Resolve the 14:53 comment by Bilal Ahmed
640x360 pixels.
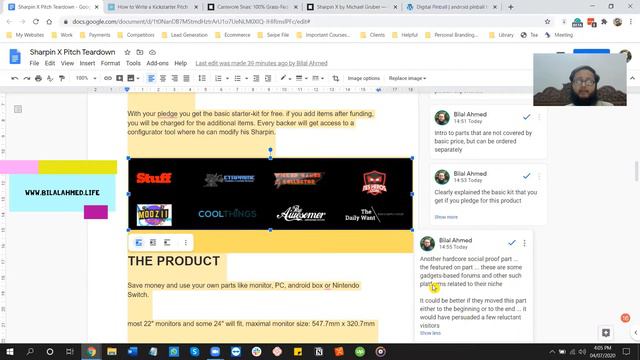coord(527,176)
